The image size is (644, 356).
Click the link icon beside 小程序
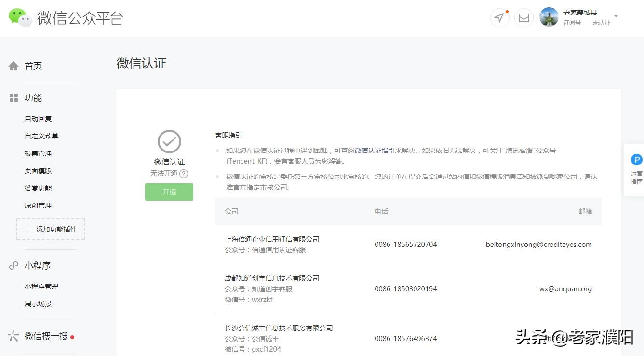coord(14,265)
